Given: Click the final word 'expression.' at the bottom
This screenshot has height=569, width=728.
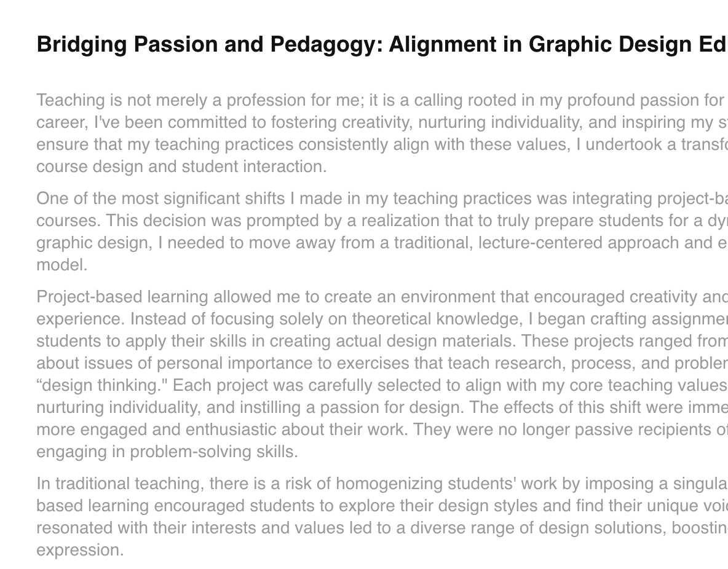Looking at the screenshot, I should coord(80,550).
